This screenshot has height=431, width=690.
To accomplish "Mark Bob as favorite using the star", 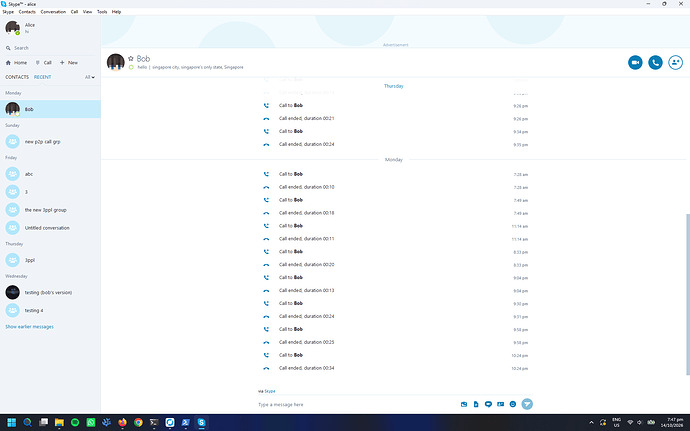I will pyautogui.click(x=131, y=59).
